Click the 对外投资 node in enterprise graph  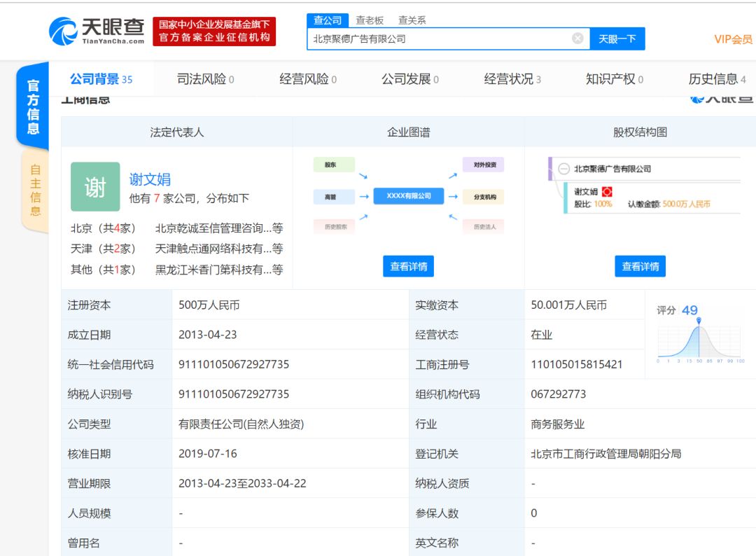click(484, 165)
